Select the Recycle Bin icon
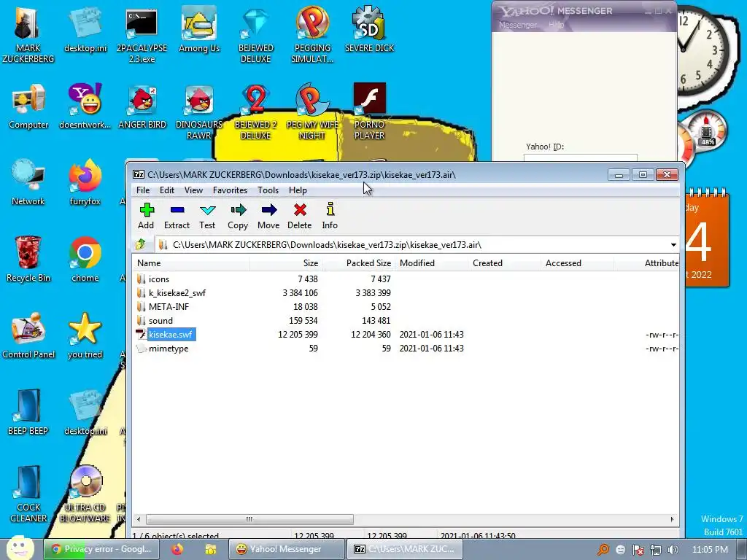747x560 pixels. tap(28, 260)
